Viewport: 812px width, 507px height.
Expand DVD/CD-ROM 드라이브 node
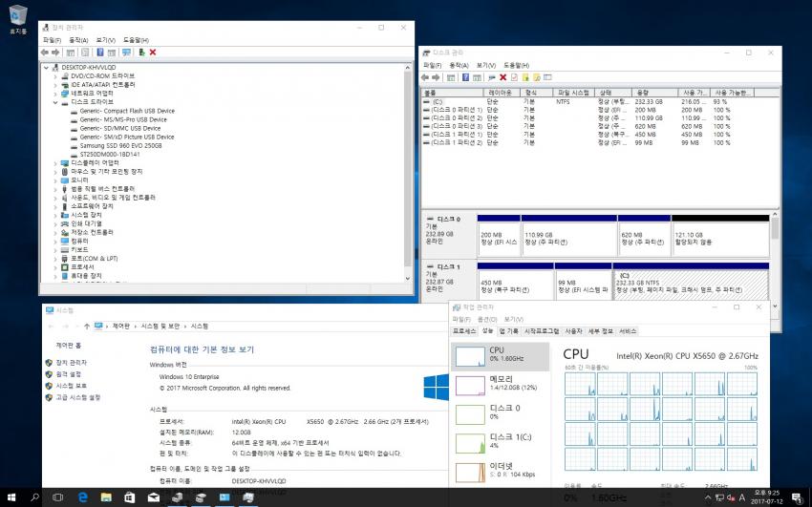click(55, 76)
